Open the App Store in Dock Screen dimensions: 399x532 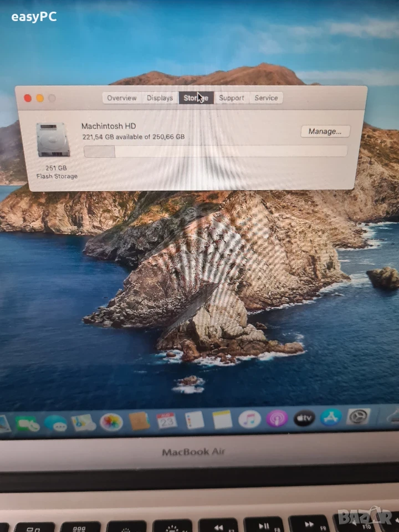(x=331, y=417)
